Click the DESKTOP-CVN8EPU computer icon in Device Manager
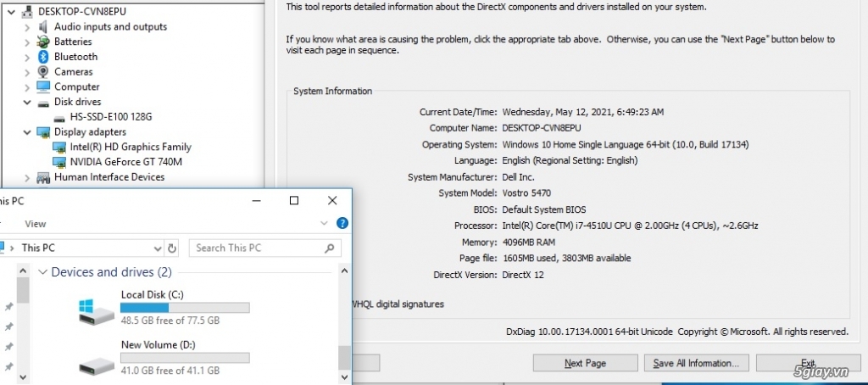This screenshot has height=385, width=868. (27, 12)
